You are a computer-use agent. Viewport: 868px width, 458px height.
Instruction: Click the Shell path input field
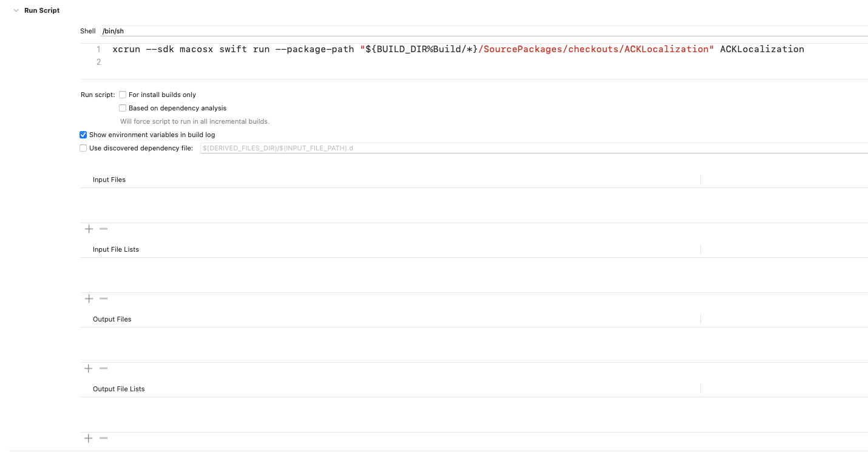pyautogui.click(x=483, y=31)
